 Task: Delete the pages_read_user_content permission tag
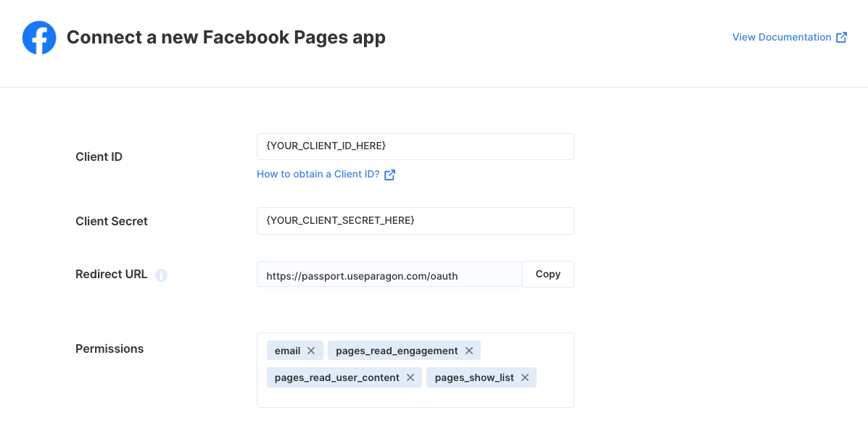[410, 377]
